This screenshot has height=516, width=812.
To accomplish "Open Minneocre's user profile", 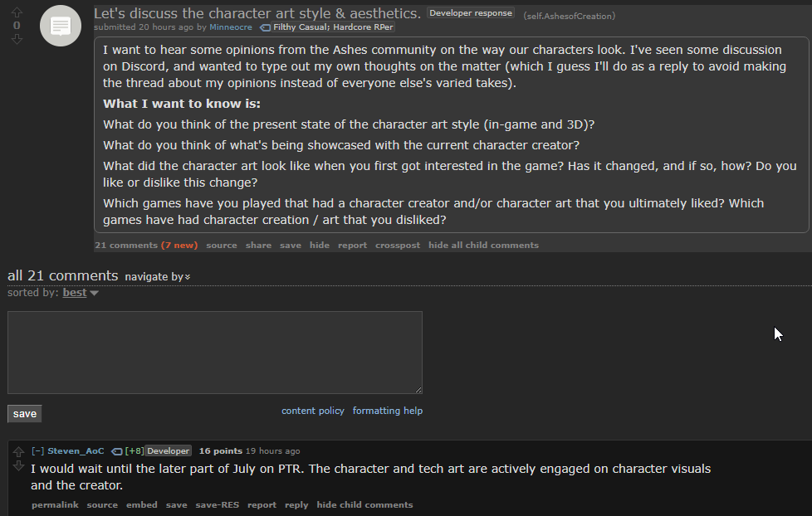I will (x=231, y=27).
